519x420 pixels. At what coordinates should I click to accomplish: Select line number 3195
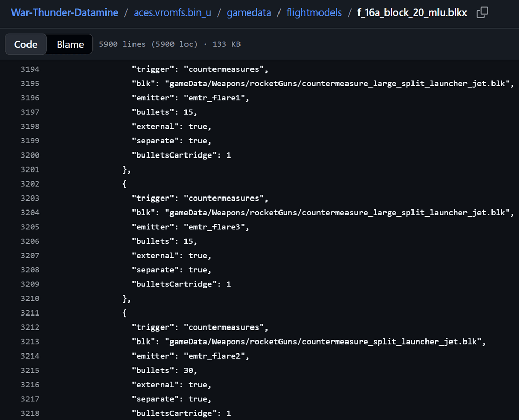pyautogui.click(x=30, y=84)
